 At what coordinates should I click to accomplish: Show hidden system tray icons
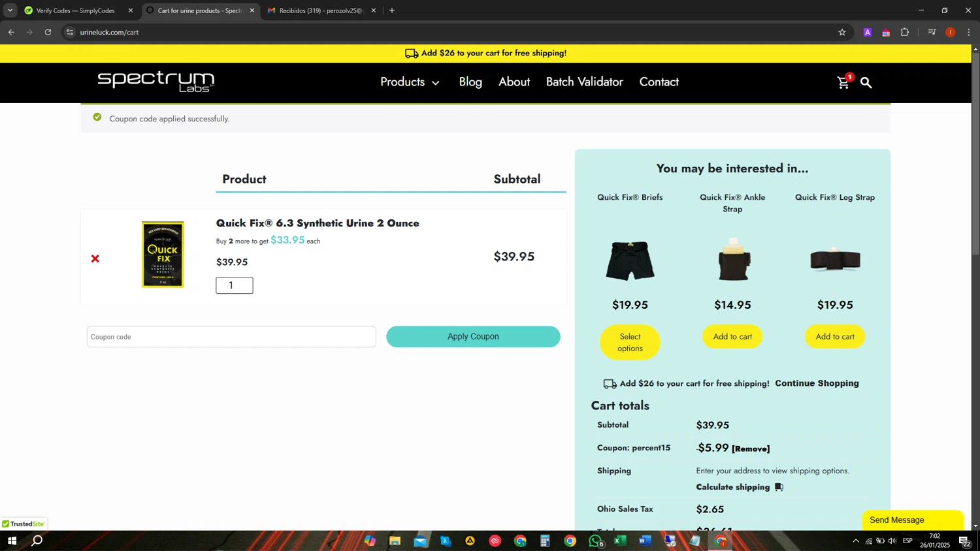[856, 541]
